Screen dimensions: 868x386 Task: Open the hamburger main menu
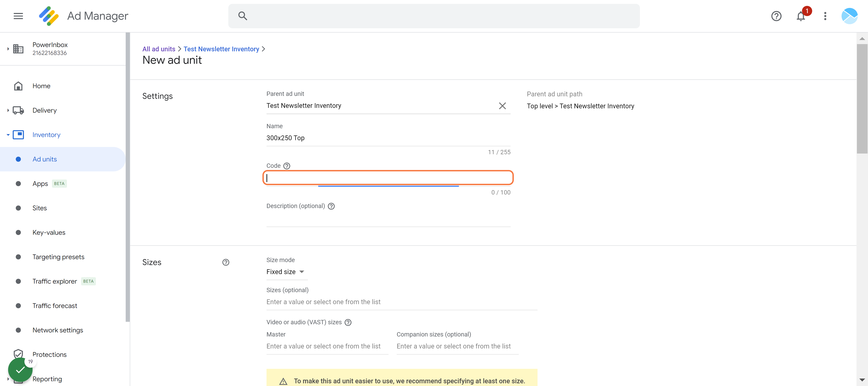coord(18,16)
